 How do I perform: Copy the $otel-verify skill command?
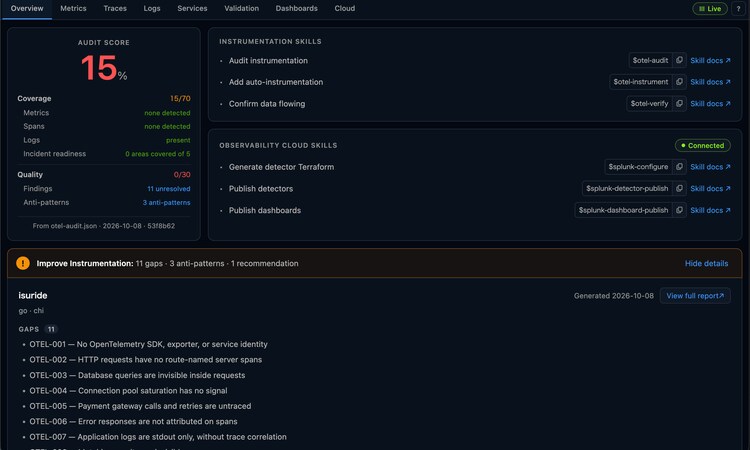pos(679,103)
